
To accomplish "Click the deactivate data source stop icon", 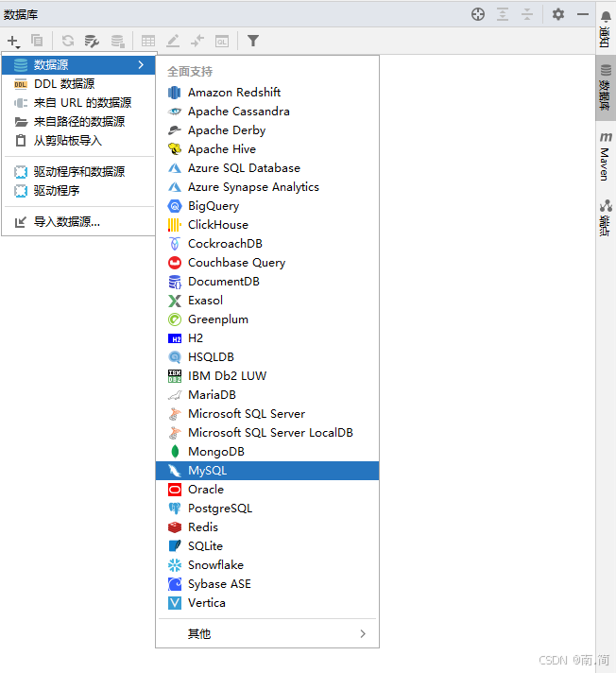I will pyautogui.click(x=117, y=41).
